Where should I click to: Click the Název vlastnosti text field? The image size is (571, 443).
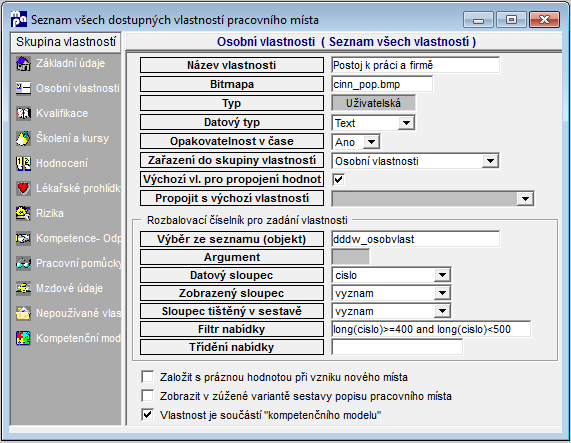tap(416, 65)
